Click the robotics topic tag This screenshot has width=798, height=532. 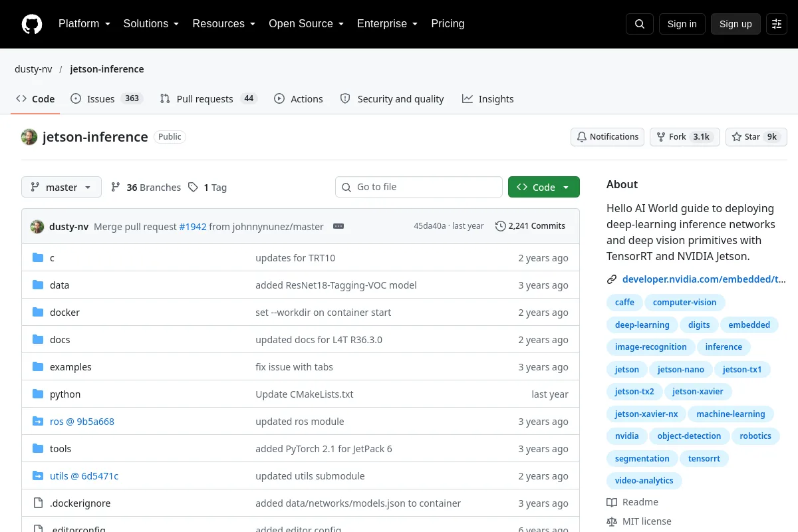point(755,436)
